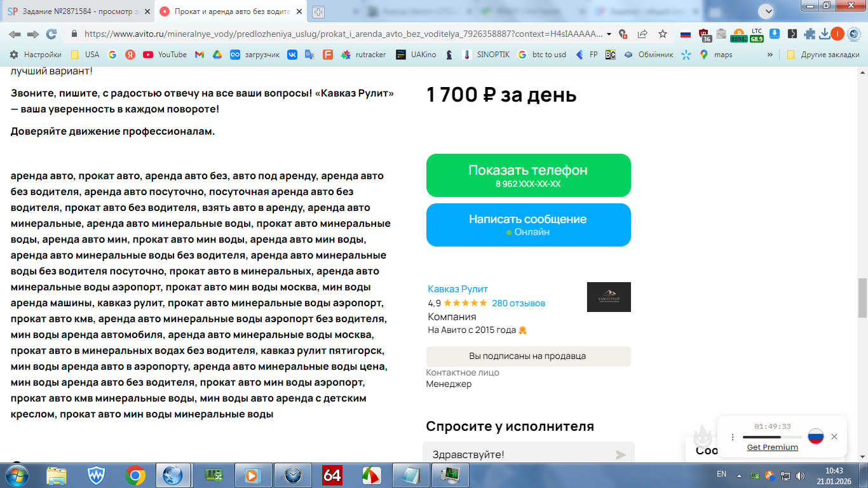Click the Здравствуйте! message input field
The image size is (868, 488).
518,454
